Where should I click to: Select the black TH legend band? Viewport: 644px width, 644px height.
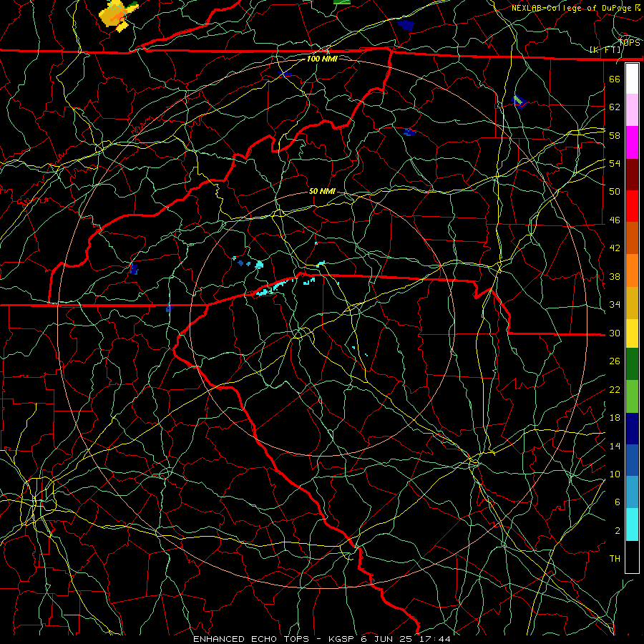click(632, 557)
